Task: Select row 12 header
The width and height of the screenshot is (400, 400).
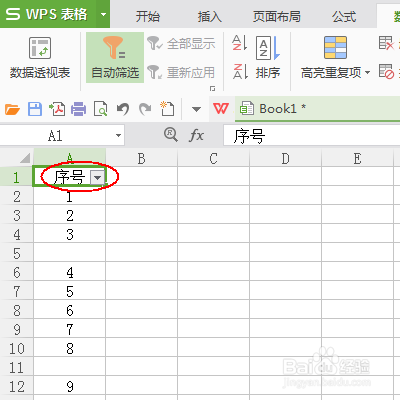Action: (x=16, y=386)
